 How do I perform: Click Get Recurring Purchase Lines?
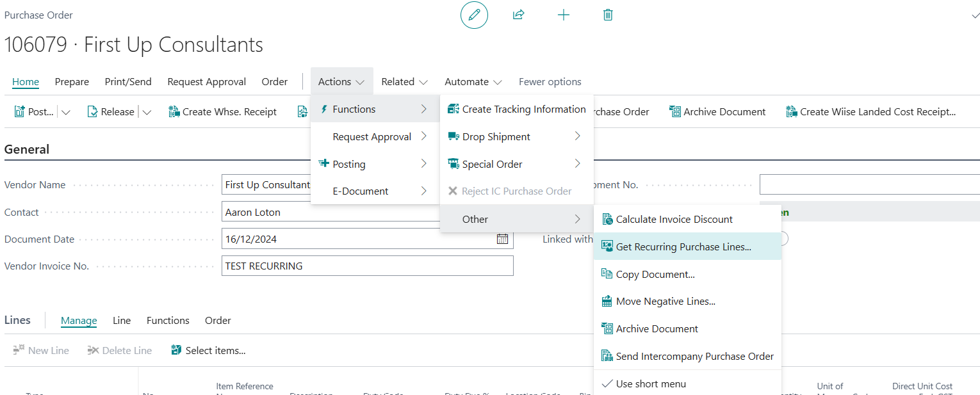(x=687, y=246)
